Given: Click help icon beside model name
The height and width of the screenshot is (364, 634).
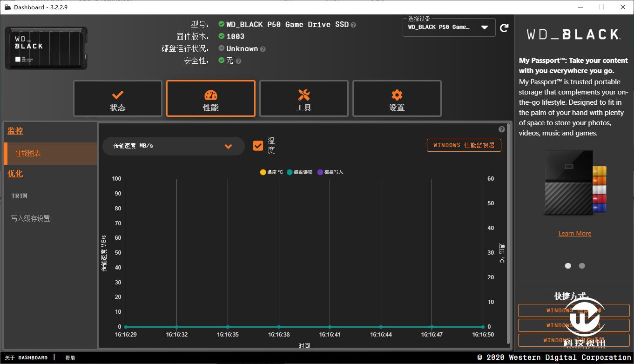Looking at the screenshot, I should [x=353, y=25].
